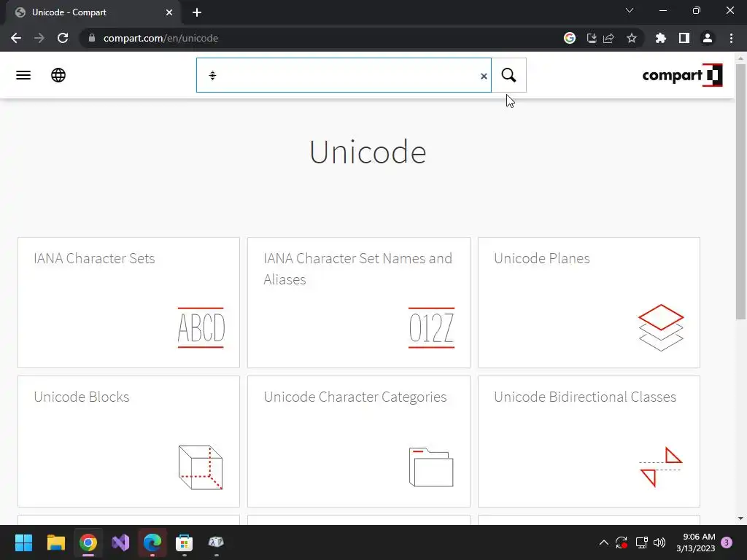Click the scrollbar down arrow

[740, 518]
